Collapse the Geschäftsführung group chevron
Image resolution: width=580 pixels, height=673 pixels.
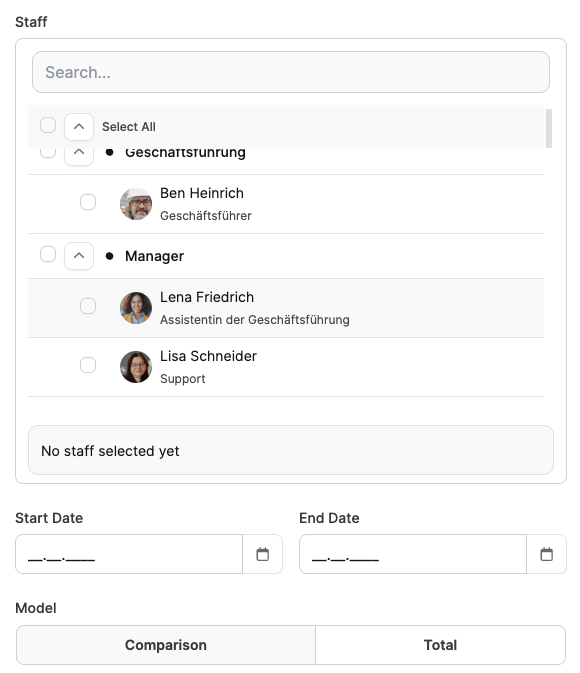coord(79,157)
